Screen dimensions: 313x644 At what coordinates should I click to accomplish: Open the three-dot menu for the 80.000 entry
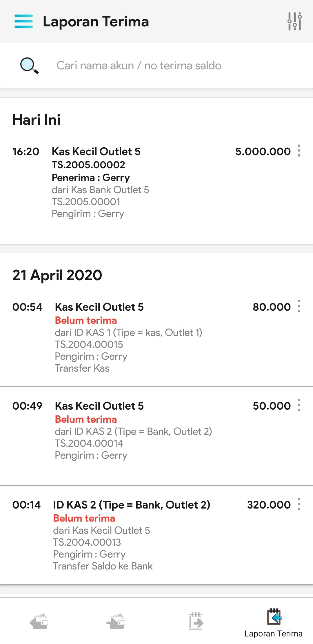point(299,306)
